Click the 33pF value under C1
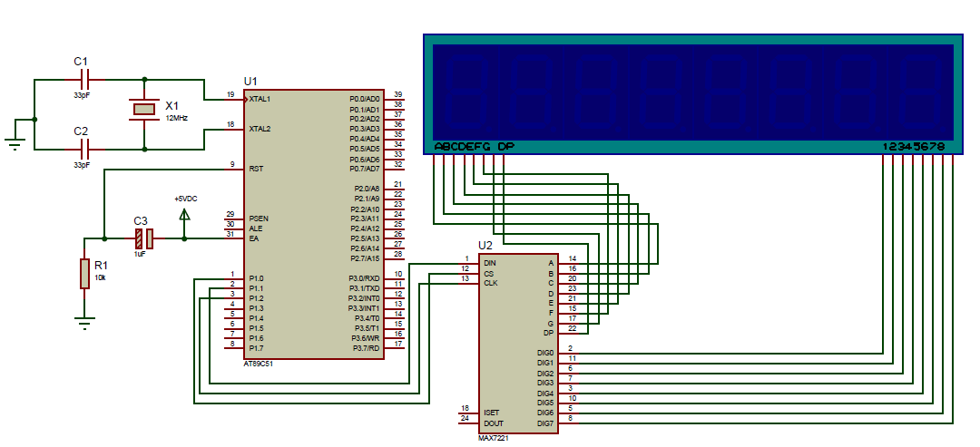 (x=82, y=95)
